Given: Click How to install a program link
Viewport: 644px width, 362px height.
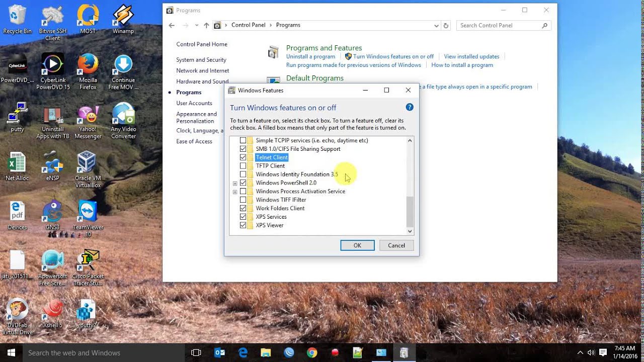Looking at the screenshot, I should pyautogui.click(x=462, y=65).
